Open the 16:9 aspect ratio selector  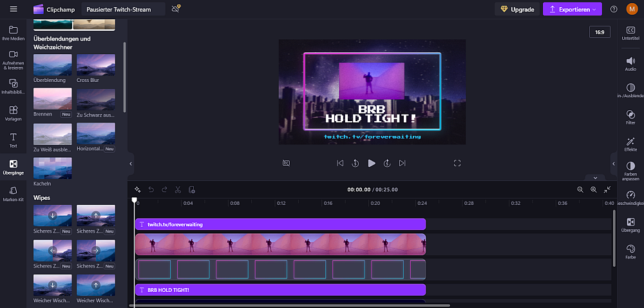pos(600,32)
